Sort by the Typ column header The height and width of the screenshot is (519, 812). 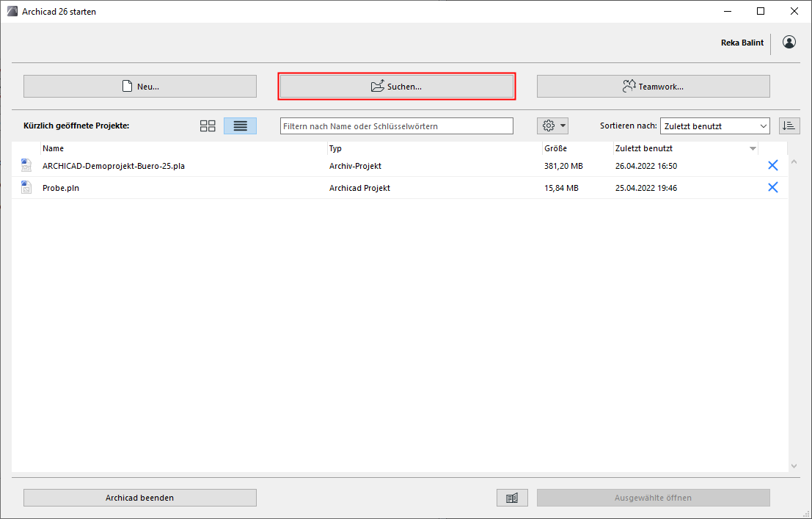[435, 148]
